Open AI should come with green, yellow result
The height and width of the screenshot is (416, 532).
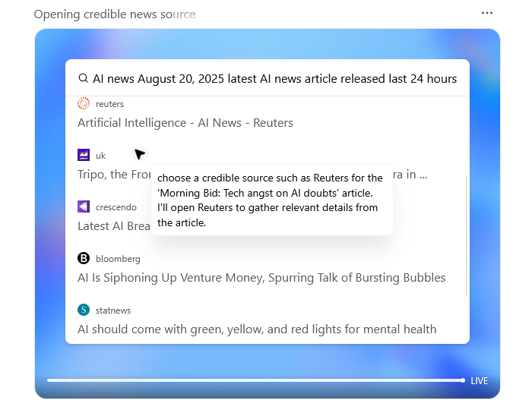257,329
